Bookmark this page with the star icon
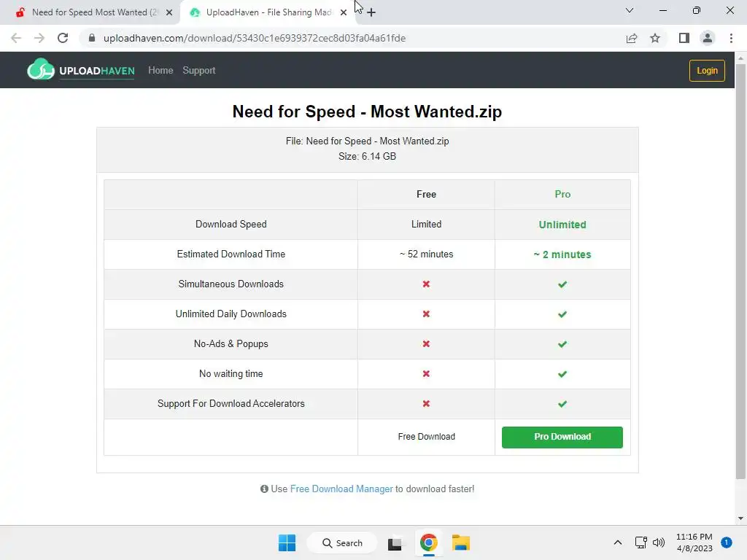This screenshot has width=747, height=560. [x=655, y=38]
